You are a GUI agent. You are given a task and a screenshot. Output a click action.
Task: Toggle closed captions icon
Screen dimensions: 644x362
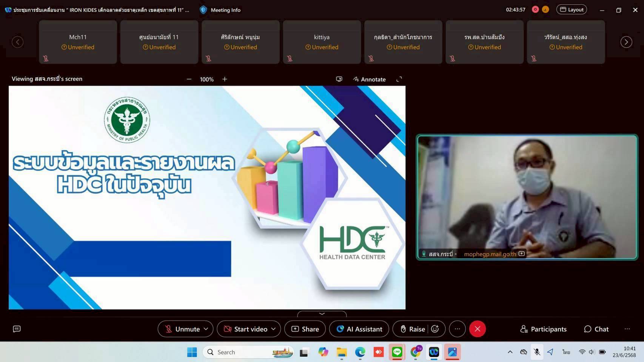pyautogui.click(x=17, y=329)
